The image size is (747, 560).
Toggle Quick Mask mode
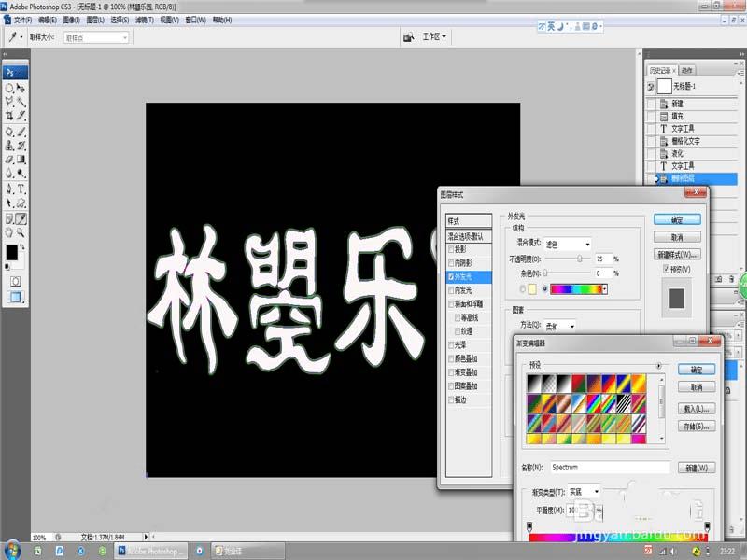click(x=15, y=282)
